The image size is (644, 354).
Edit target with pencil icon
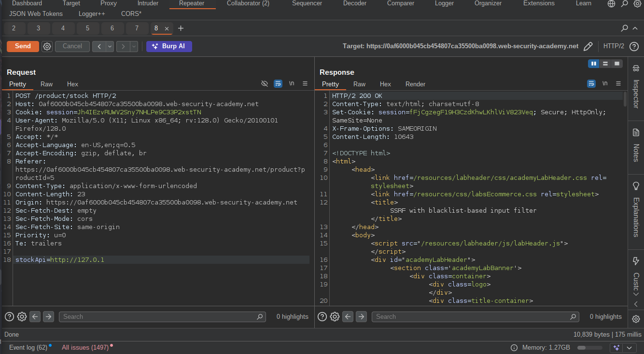point(588,46)
